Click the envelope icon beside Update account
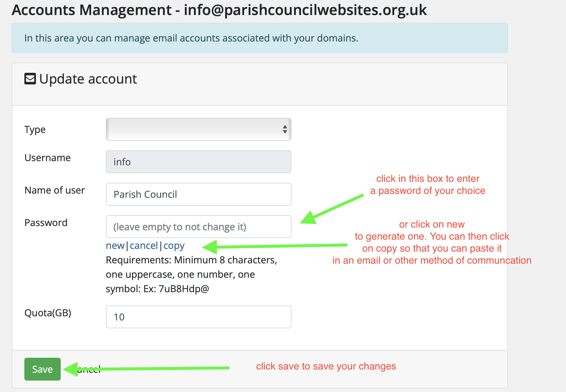566x392 pixels. pos(30,79)
